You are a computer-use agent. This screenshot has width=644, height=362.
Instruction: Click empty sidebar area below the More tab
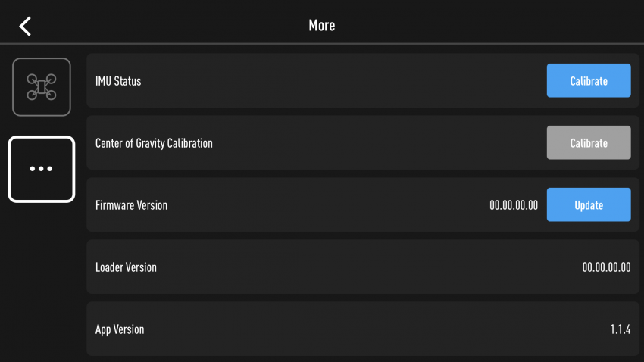coord(42,283)
